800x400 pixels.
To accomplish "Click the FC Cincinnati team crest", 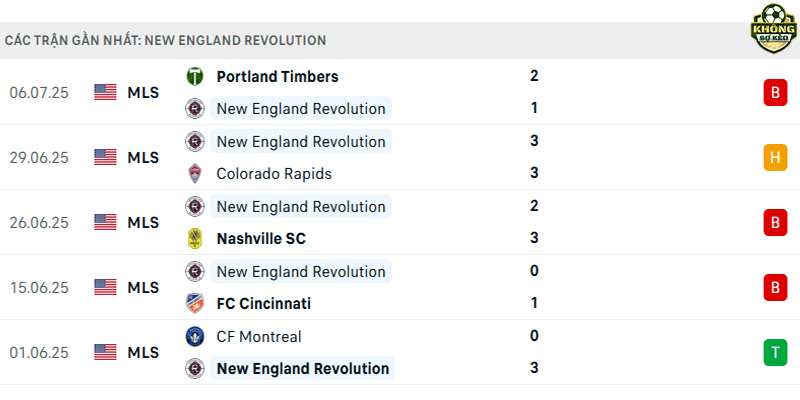I will point(195,304).
